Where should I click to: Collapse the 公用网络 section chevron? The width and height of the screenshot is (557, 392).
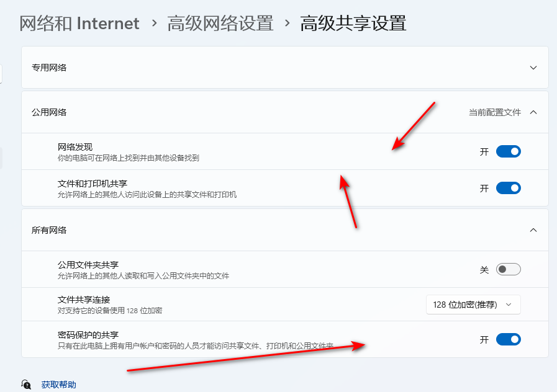(x=533, y=112)
